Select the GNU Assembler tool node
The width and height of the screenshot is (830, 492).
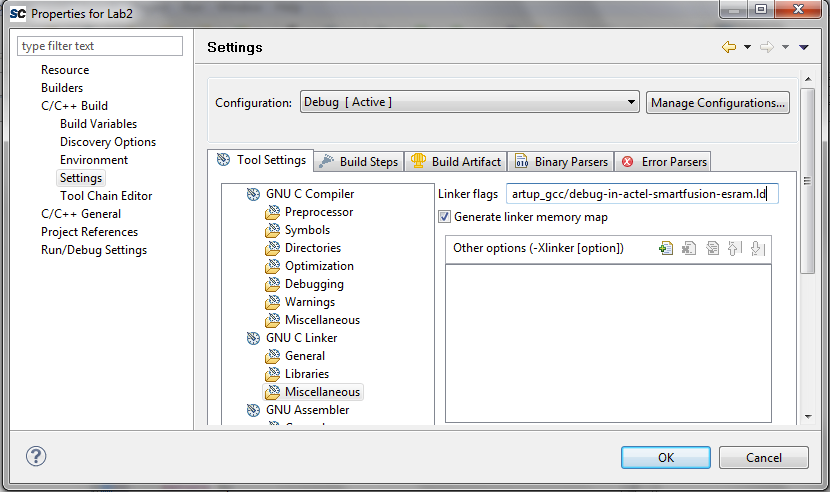click(308, 410)
